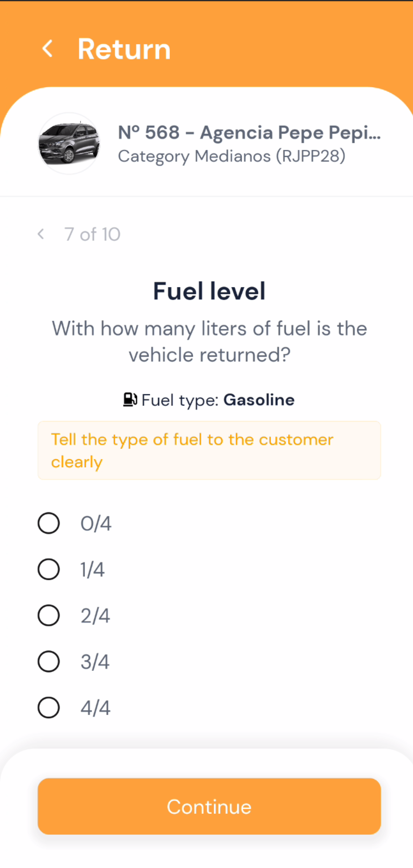Click the 4/4 option label text
413x868 pixels.
[x=95, y=708]
